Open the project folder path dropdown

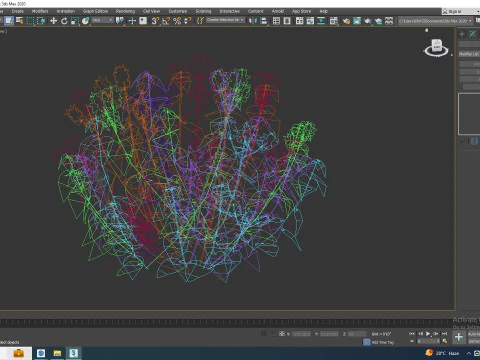435,21
